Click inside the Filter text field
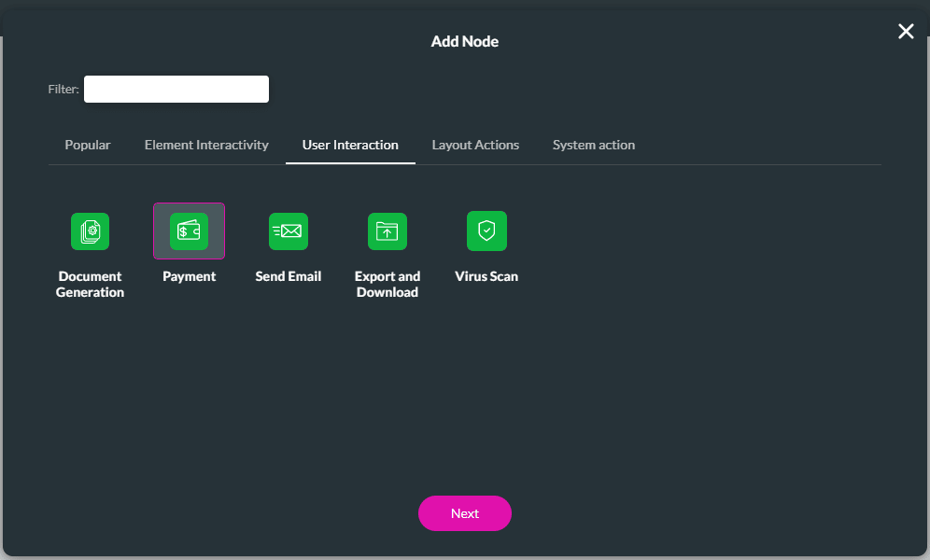 pyautogui.click(x=176, y=89)
